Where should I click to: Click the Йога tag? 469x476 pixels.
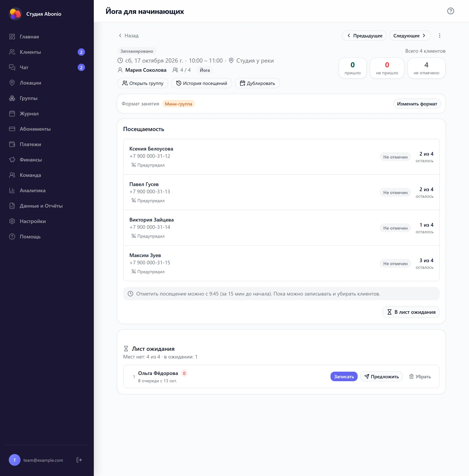205,70
